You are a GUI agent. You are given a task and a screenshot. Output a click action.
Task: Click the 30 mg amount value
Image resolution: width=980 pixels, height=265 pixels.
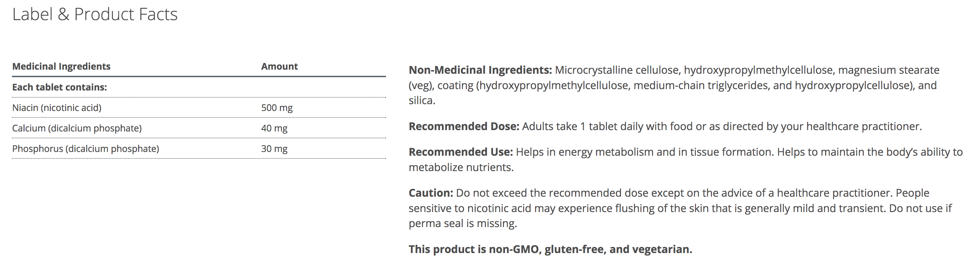(x=274, y=149)
